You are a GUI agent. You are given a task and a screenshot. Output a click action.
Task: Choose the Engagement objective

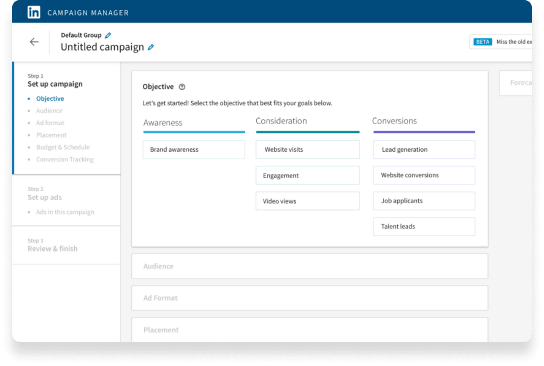click(308, 176)
